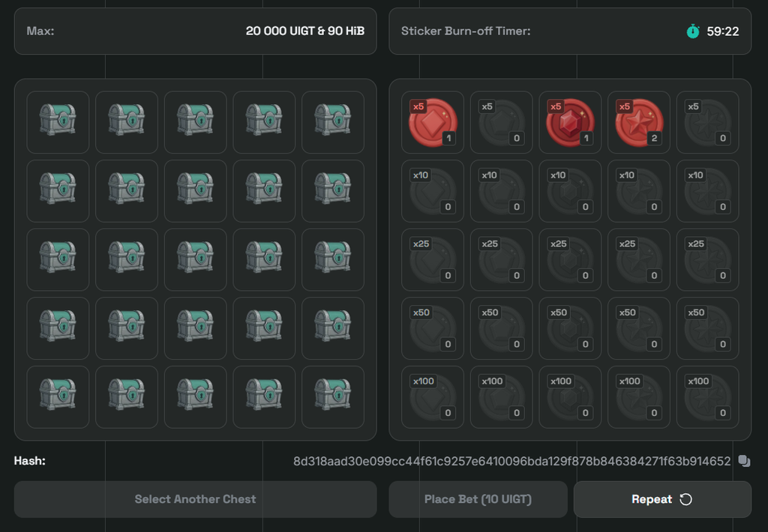Click the teal stopwatch icon beside the timer

(x=693, y=31)
